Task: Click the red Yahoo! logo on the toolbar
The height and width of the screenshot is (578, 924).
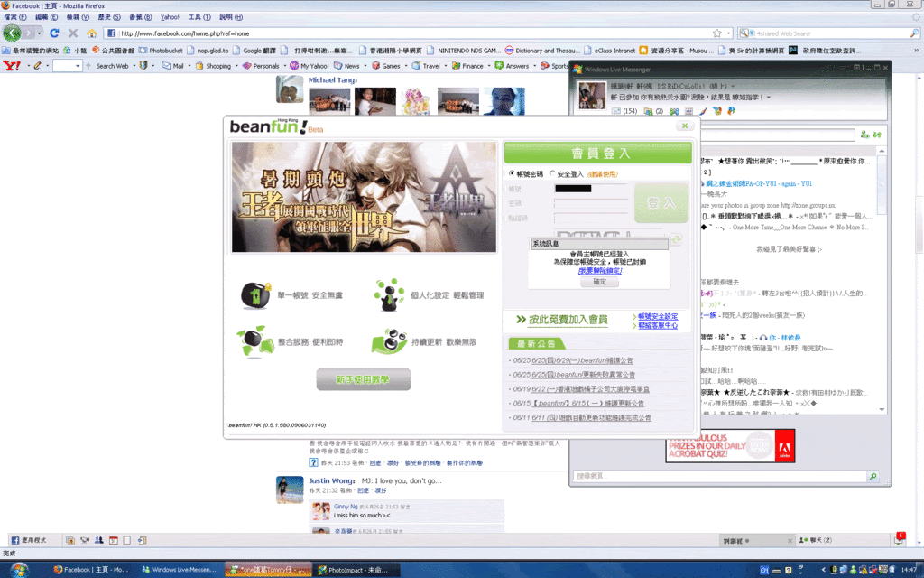Action: pos(11,65)
